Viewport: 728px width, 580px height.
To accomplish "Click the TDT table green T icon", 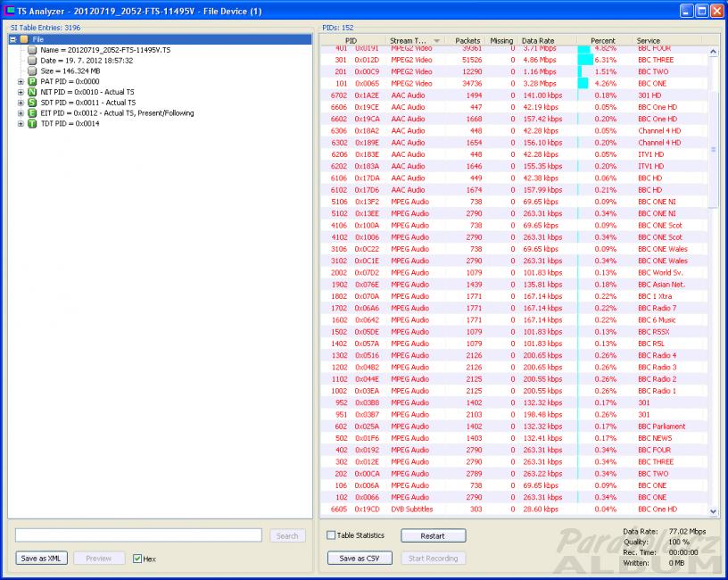I will pyautogui.click(x=32, y=123).
